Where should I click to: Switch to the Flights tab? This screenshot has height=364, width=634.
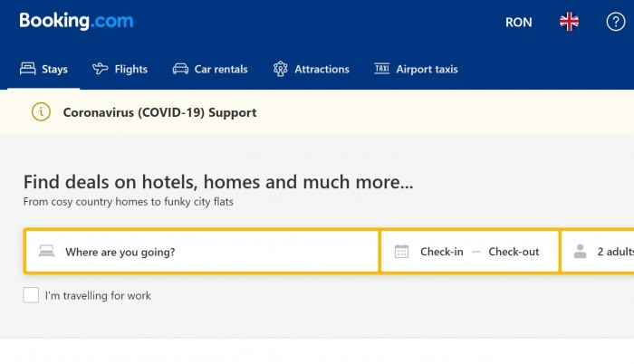pyautogui.click(x=130, y=69)
